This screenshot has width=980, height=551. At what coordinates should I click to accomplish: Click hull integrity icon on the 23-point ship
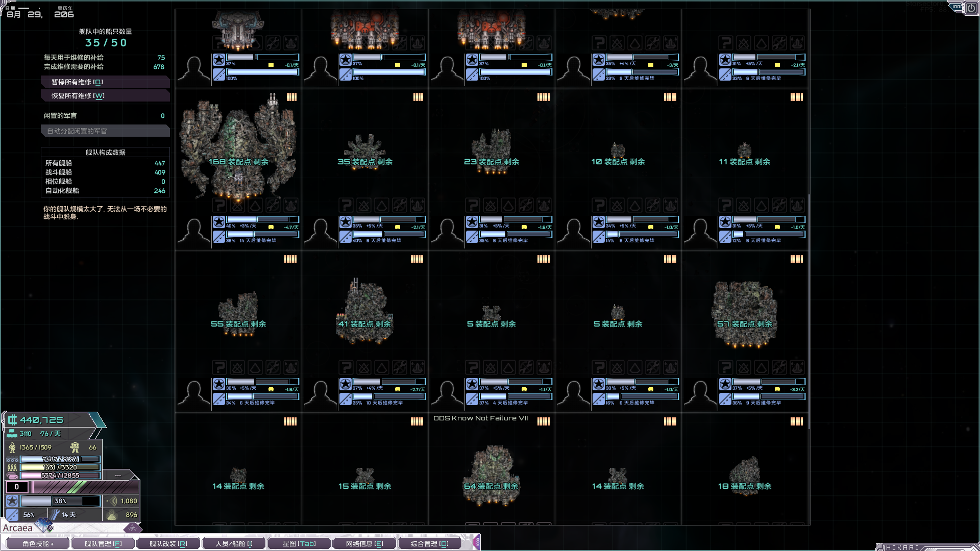pos(472,237)
